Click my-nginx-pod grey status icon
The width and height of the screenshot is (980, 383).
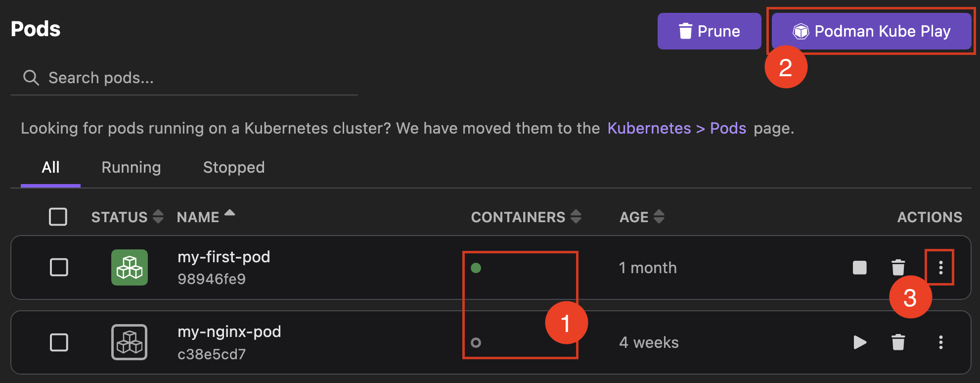(130, 342)
